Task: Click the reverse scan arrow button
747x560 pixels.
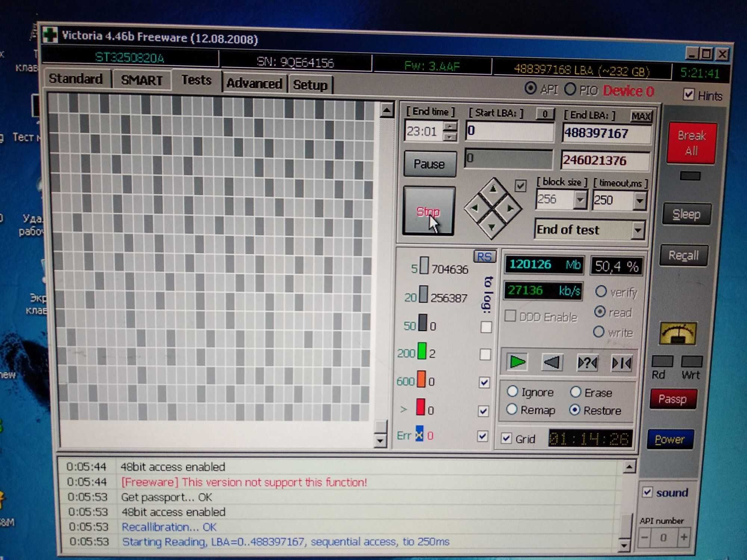Action: (x=552, y=362)
